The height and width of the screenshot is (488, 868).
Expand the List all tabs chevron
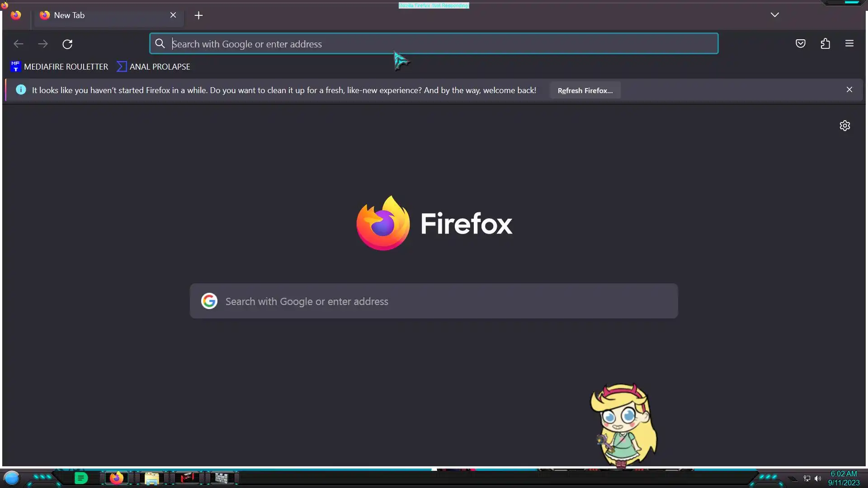(774, 15)
